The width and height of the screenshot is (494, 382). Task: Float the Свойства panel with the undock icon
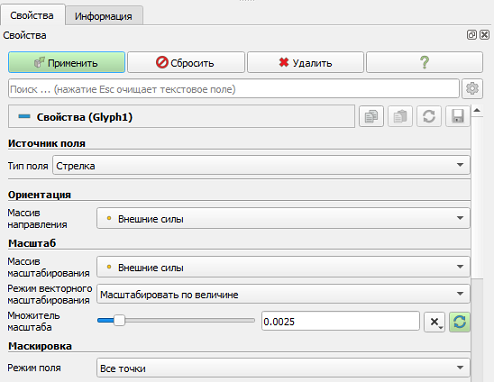(471, 35)
